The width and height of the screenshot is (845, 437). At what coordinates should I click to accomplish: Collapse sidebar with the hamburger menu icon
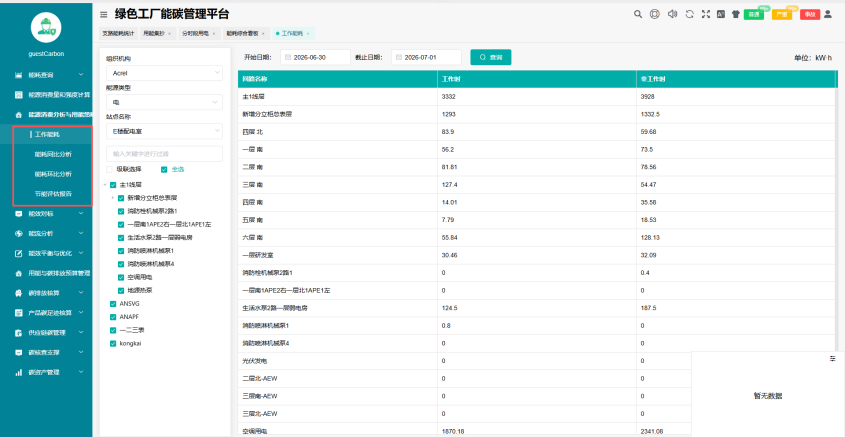(103, 15)
